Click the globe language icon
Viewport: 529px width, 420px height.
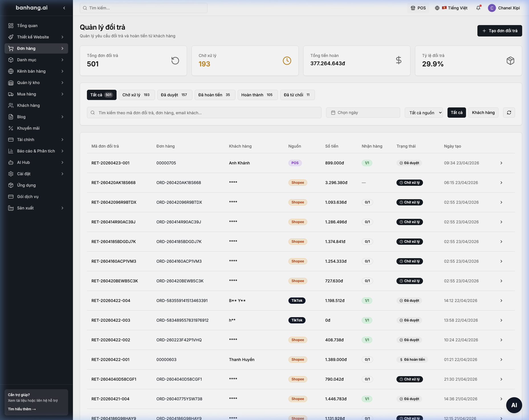(437, 8)
